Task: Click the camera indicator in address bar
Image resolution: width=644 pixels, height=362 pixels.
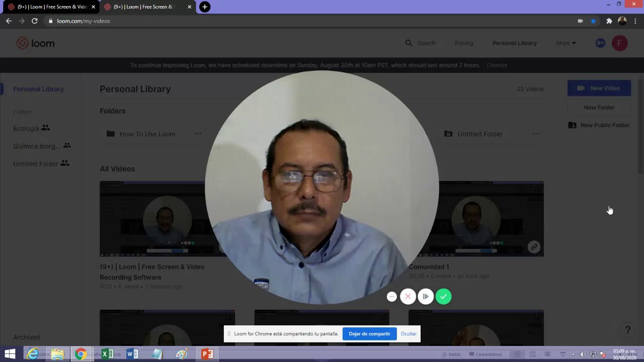Action: click(x=580, y=21)
